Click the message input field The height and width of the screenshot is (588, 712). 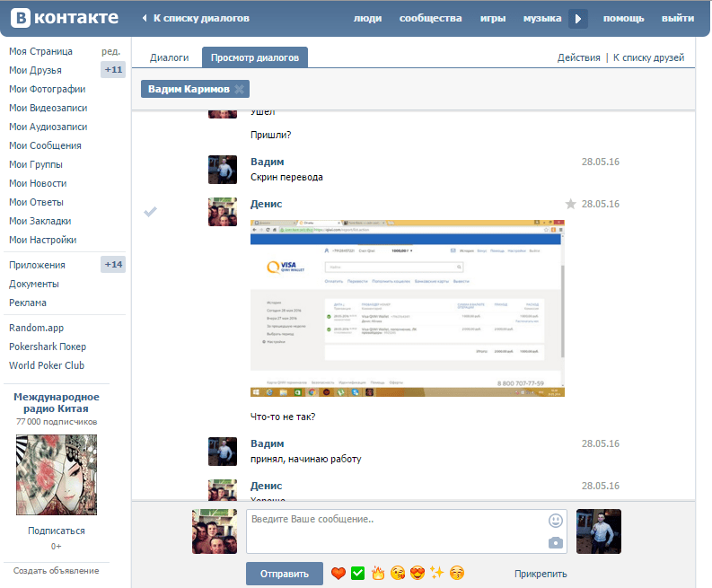click(x=395, y=531)
